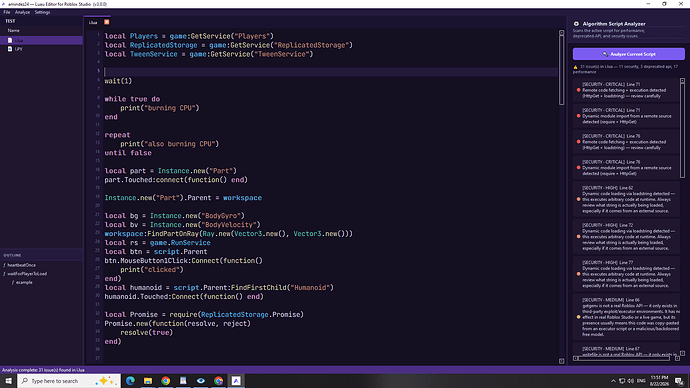Jump to example function in outline
This screenshot has height=388, width=690.
(x=24, y=282)
